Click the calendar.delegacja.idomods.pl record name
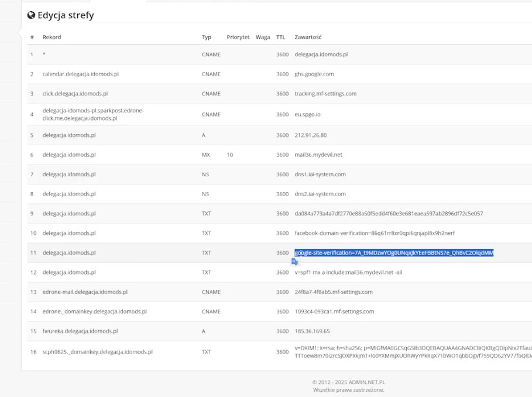532x397 pixels. (x=80, y=74)
